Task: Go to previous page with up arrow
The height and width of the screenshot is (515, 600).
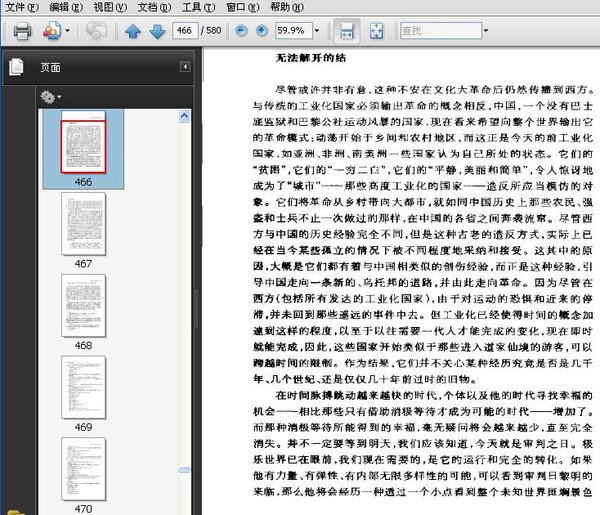Action: pyautogui.click(x=133, y=31)
